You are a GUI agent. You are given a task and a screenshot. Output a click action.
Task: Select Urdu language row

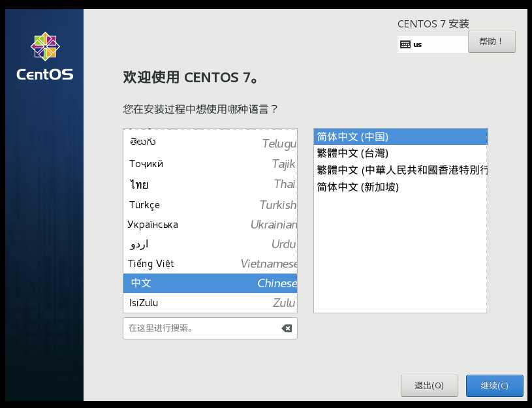point(210,244)
